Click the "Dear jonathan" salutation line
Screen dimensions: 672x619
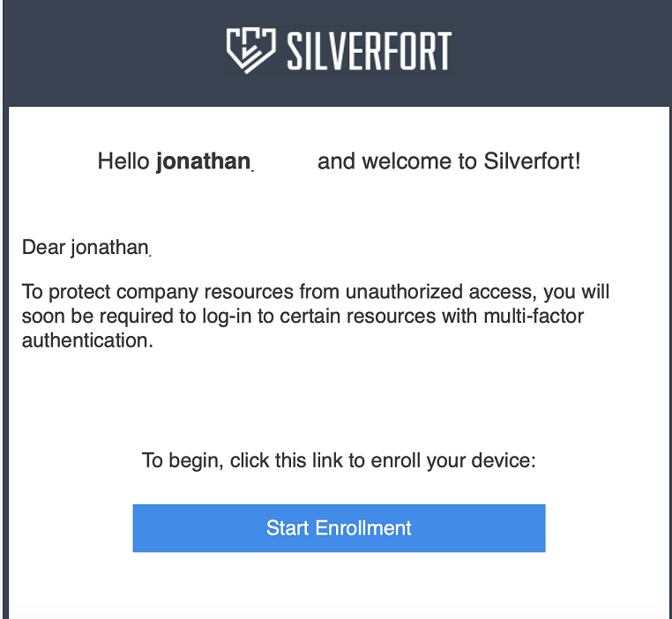pos(86,248)
